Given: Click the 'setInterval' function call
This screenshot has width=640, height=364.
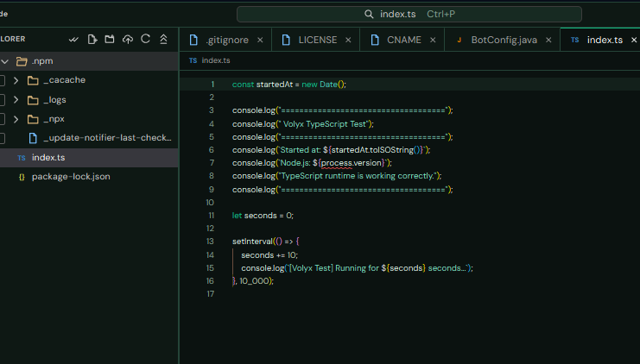Looking at the screenshot, I should click(x=252, y=242).
